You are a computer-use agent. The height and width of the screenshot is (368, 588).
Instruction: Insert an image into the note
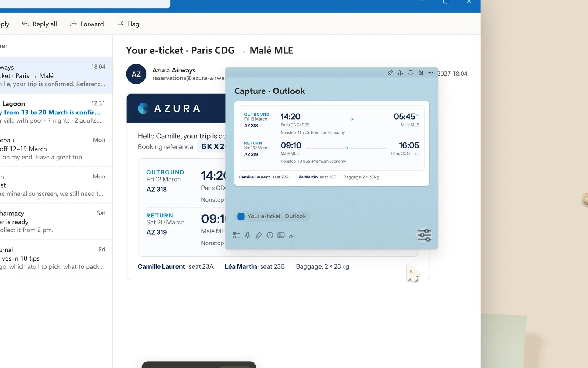tap(281, 236)
